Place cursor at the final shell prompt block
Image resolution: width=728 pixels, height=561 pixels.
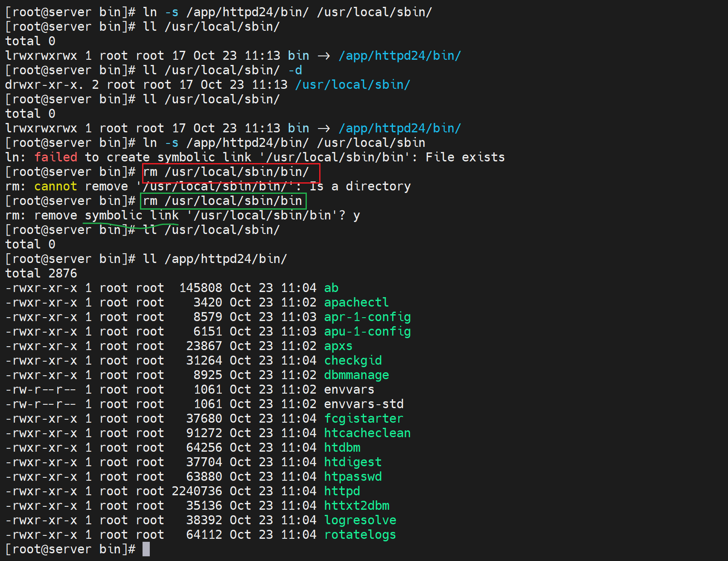click(x=146, y=549)
